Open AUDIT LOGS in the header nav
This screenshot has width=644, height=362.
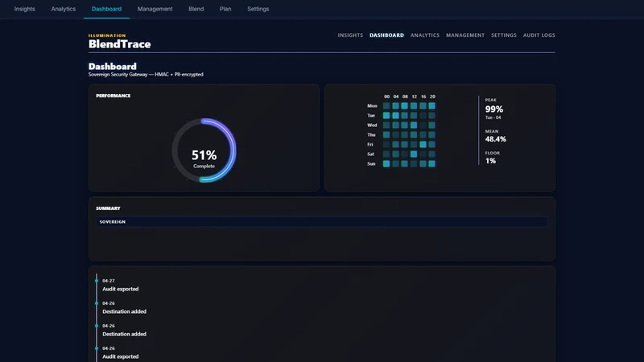coord(539,35)
